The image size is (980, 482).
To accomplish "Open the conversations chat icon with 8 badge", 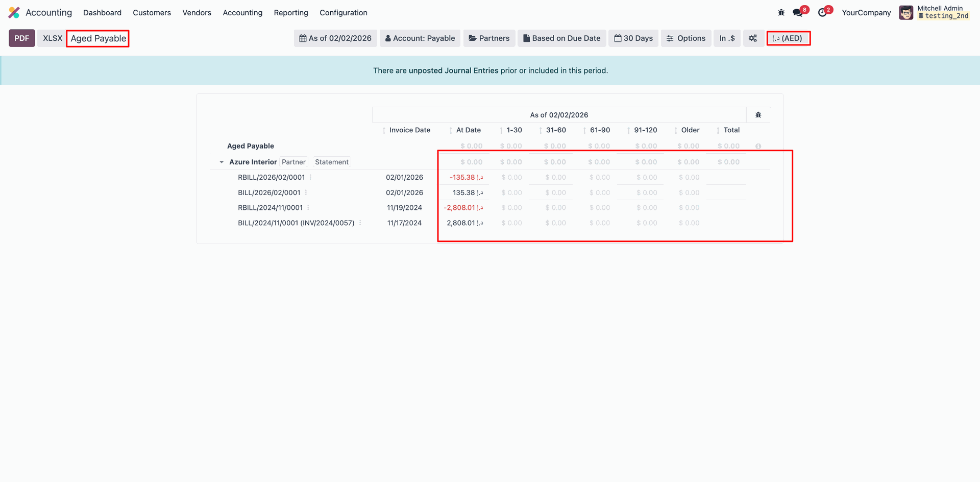I will pyautogui.click(x=798, y=13).
